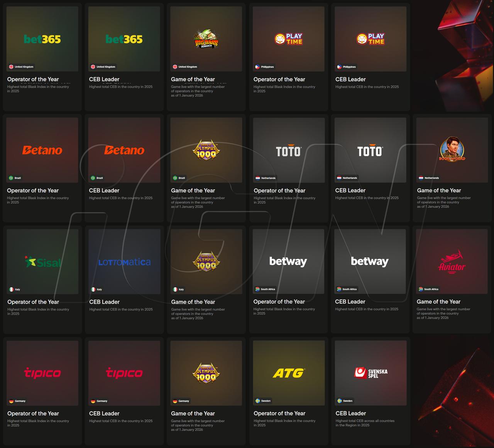Select Brazil flag badge on Betano Operator card
The width and height of the screenshot is (494, 448).
pos(15,178)
